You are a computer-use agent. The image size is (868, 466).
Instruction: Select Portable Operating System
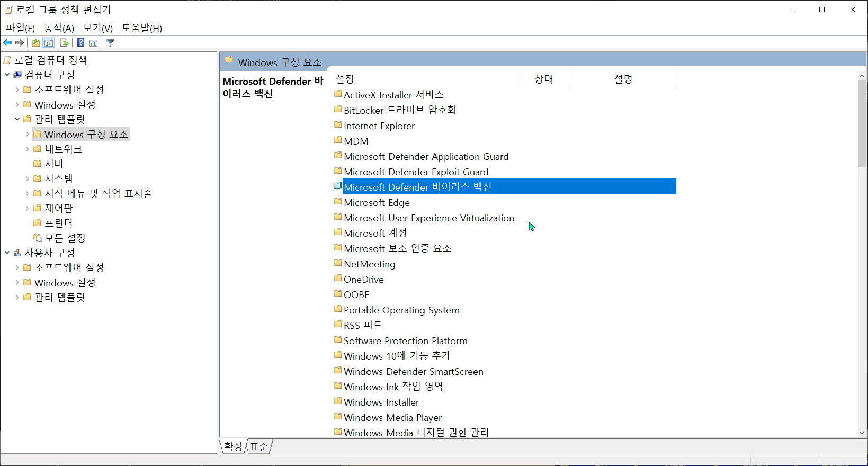401,310
